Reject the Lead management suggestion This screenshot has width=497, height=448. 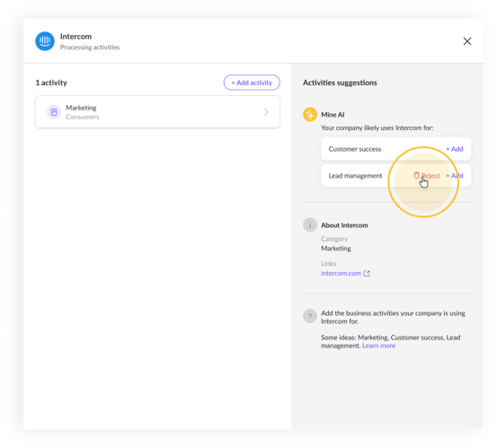point(427,175)
